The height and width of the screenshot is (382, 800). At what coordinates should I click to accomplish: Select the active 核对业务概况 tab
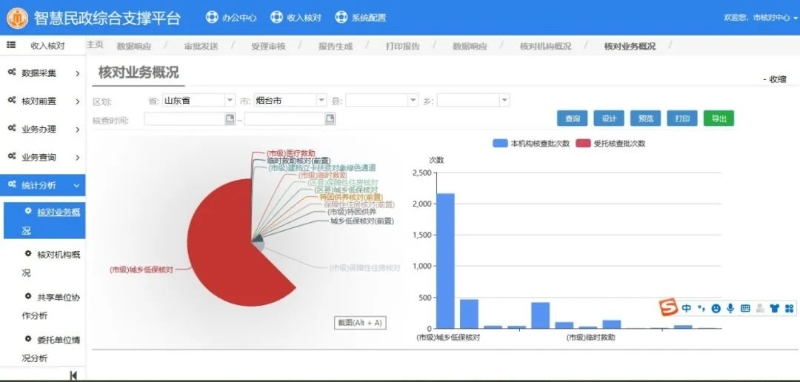coord(630,46)
